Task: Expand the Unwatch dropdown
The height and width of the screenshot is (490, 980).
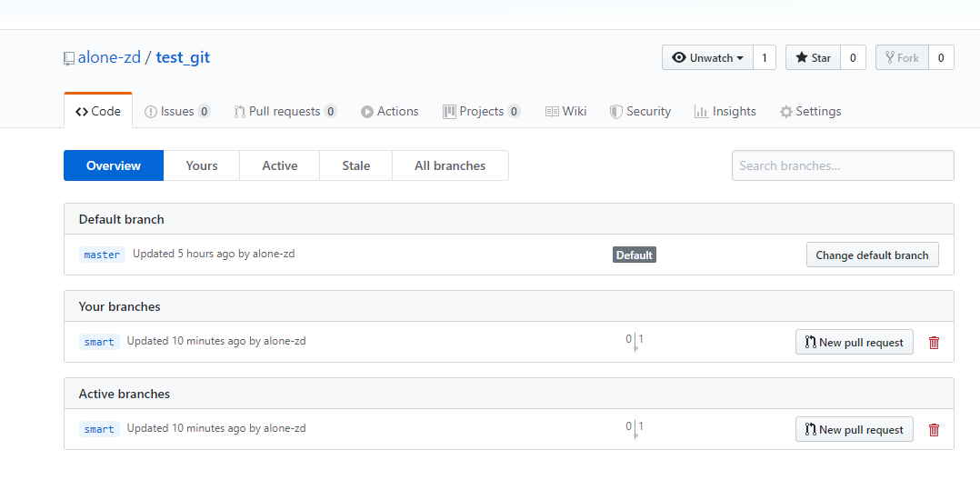Action: [707, 57]
